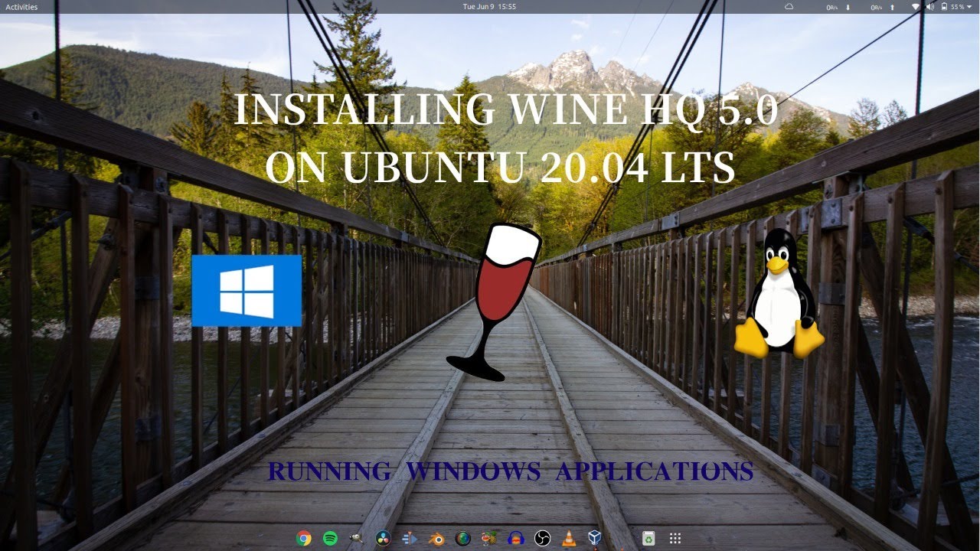The image size is (980, 551).
Task: Launch VirtualBox from the dock
Action: tap(595, 538)
